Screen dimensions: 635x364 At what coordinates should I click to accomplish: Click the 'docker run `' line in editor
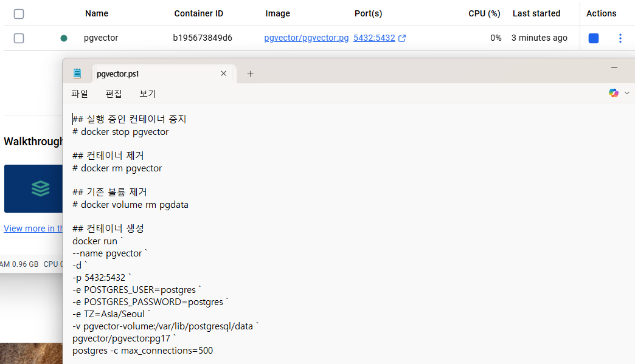[97, 241]
